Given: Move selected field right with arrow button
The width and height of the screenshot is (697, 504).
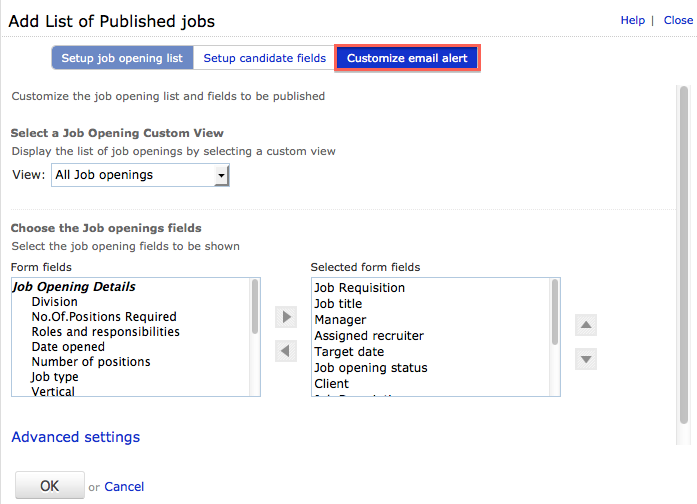Looking at the screenshot, I should point(286,317).
